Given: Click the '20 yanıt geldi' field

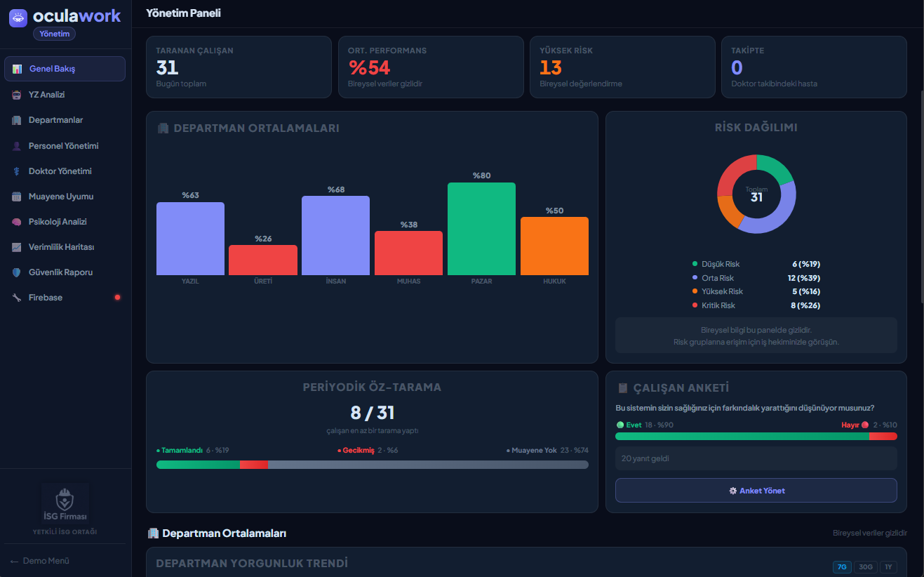Looking at the screenshot, I should coord(756,458).
